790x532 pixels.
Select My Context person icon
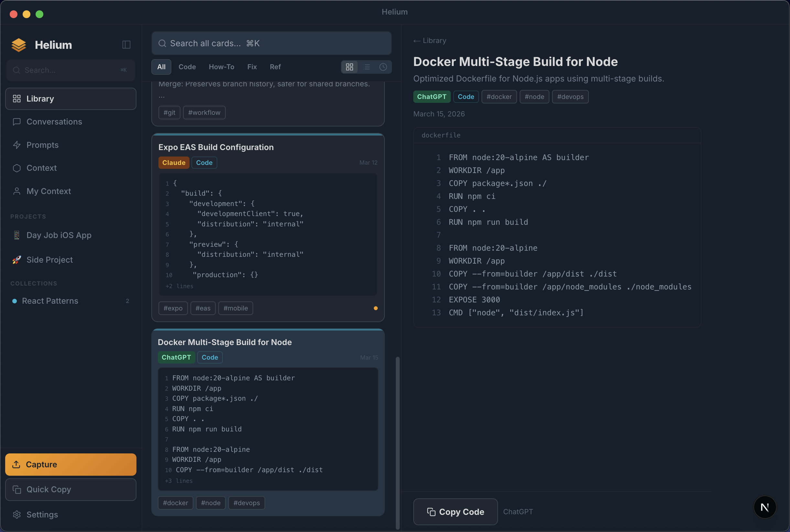click(16, 191)
